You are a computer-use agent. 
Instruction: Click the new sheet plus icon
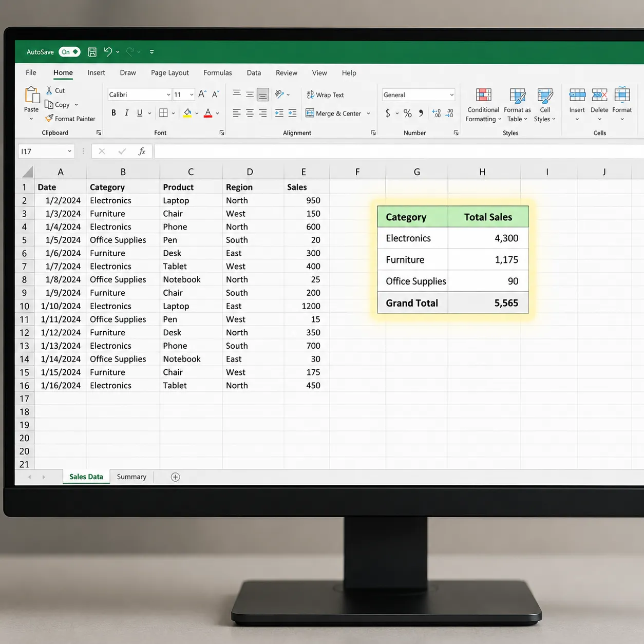(175, 477)
